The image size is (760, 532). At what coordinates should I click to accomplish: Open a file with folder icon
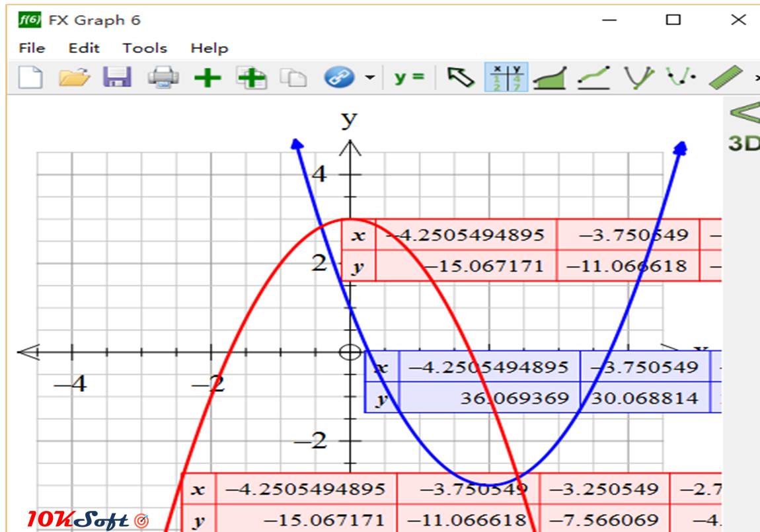pyautogui.click(x=74, y=77)
